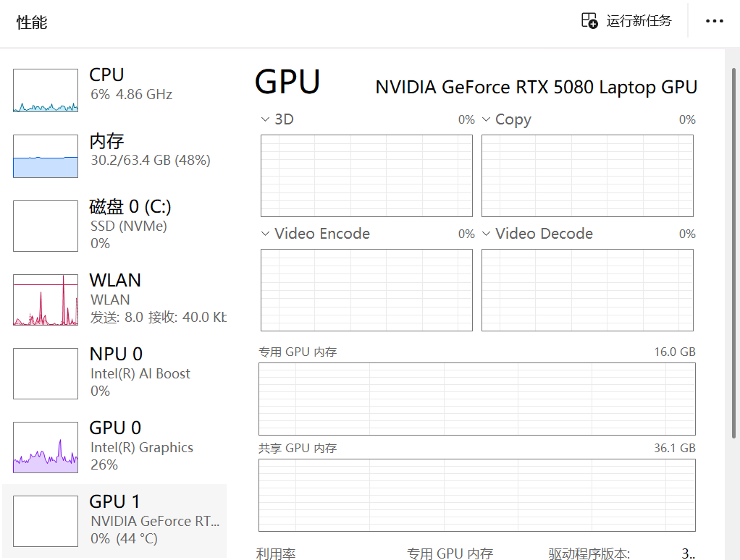
Task: Click the 0% (44 °C) GPU 1 reading
Action: click(124, 538)
